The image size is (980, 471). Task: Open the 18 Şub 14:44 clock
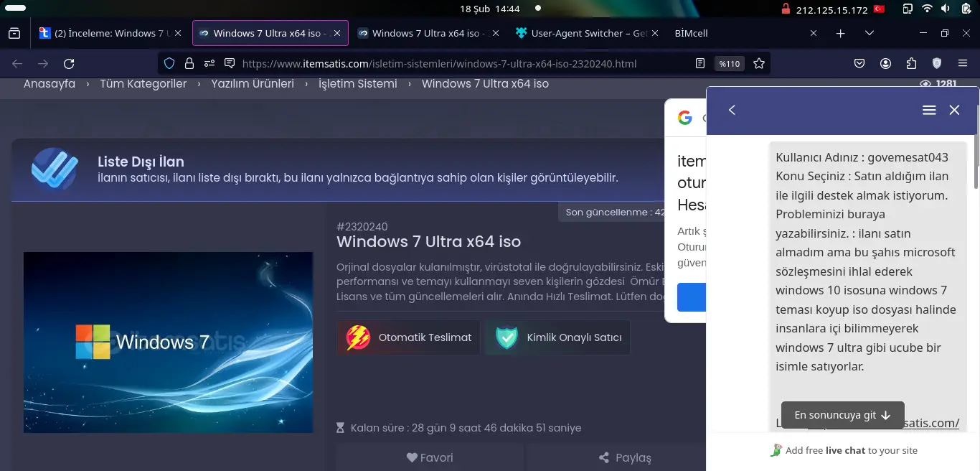(x=490, y=9)
